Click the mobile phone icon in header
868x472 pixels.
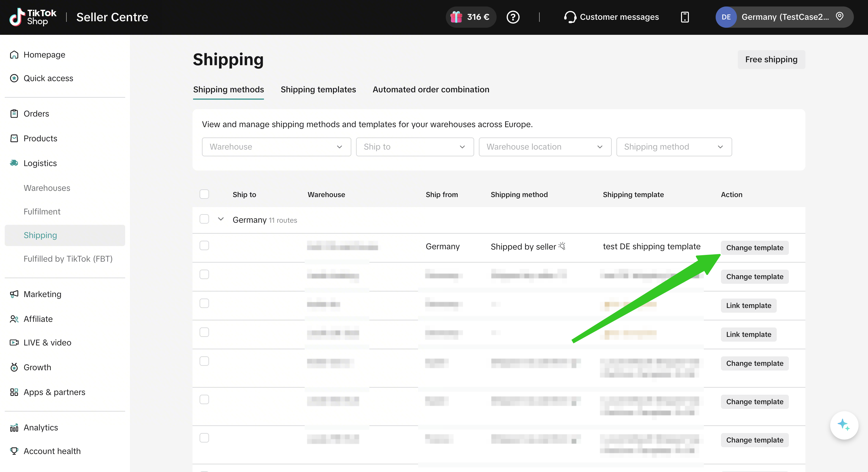coord(685,17)
